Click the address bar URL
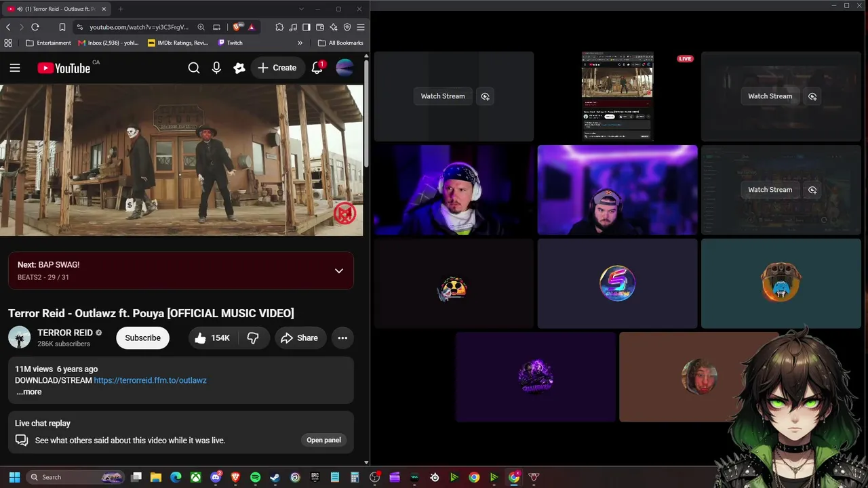Viewport: 868px width, 488px height. pyautogui.click(x=139, y=27)
